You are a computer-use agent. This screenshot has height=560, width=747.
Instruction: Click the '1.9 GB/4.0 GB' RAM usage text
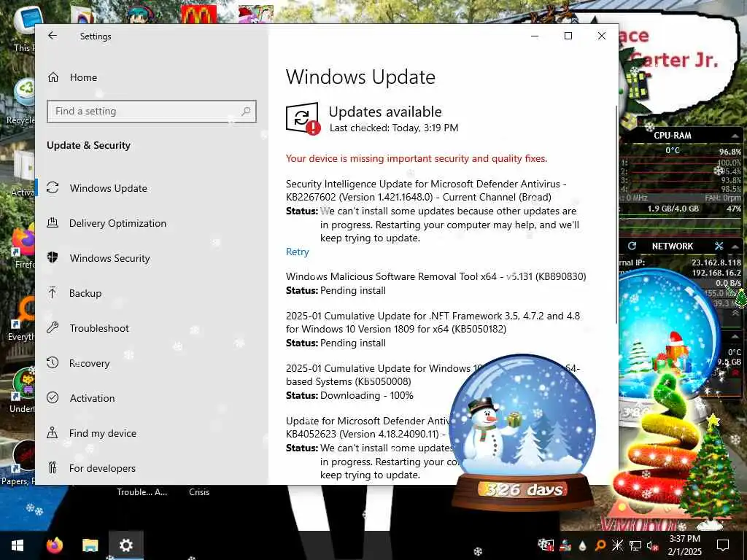coord(673,209)
